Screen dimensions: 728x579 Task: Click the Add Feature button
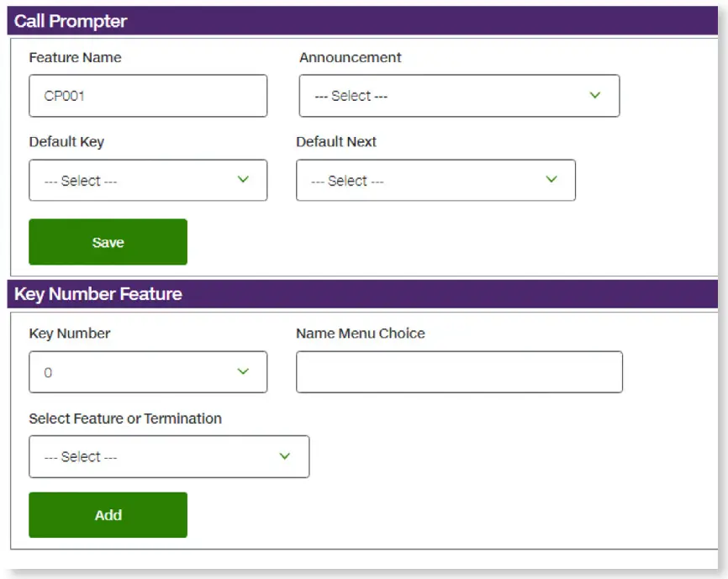(108, 515)
